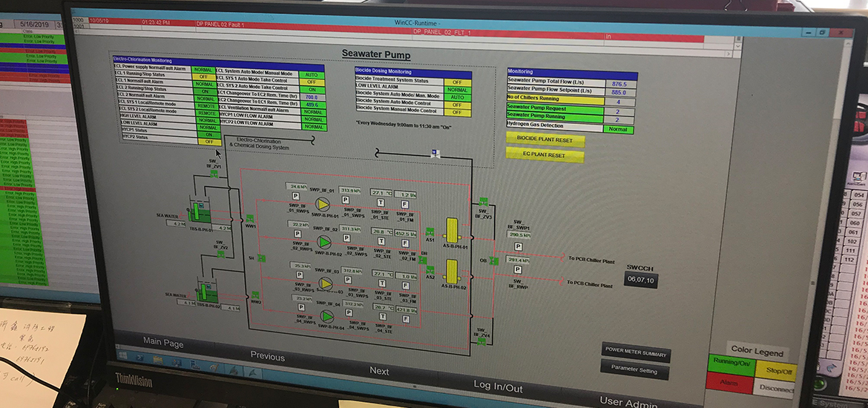Click the T sensor box for SWP_BF_01_STE

[x=381, y=203]
